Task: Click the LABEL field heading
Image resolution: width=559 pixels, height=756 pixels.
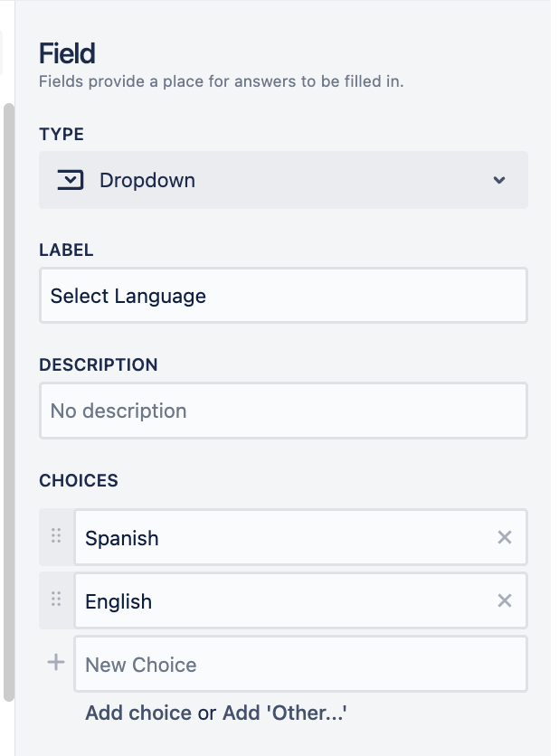Action: tap(66, 250)
